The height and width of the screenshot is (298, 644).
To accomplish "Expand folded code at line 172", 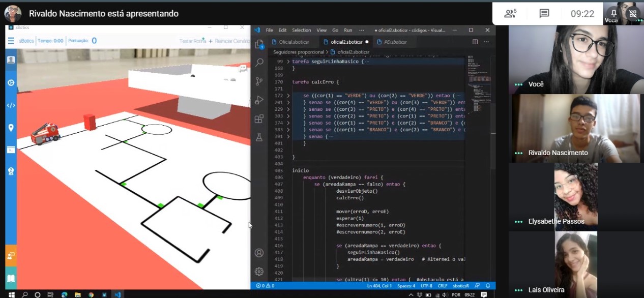I will pyautogui.click(x=288, y=96).
